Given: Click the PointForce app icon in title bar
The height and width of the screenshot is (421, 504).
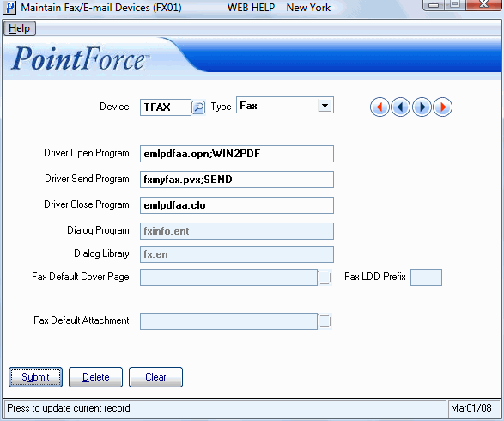Looking at the screenshot, I should (x=9, y=8).
